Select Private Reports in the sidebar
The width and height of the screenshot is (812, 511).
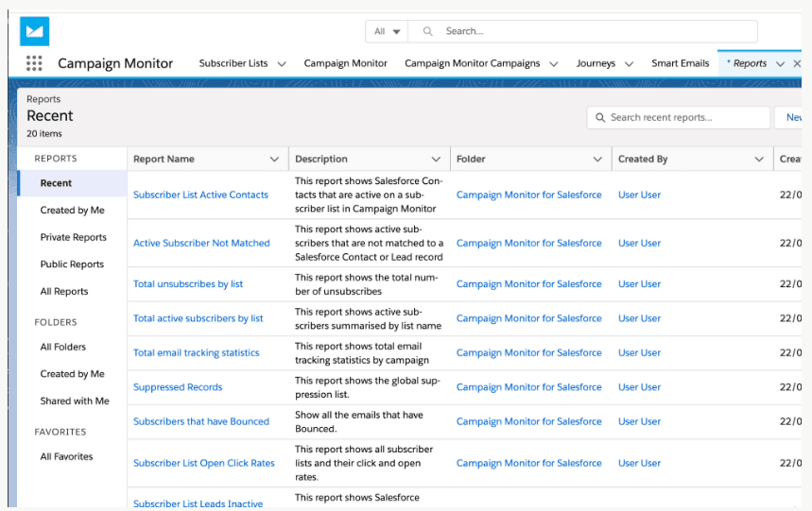coord(74,237)
